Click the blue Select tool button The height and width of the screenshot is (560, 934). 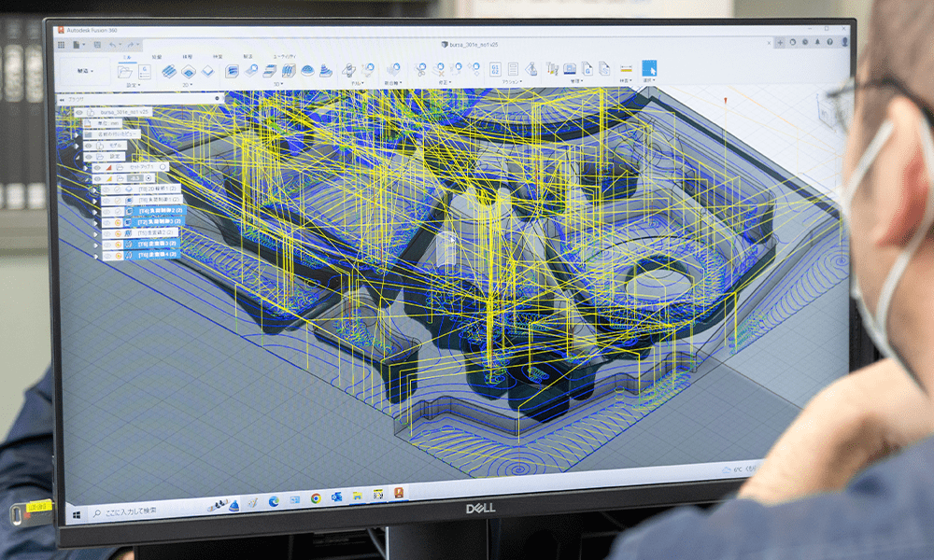click(649, 68)
